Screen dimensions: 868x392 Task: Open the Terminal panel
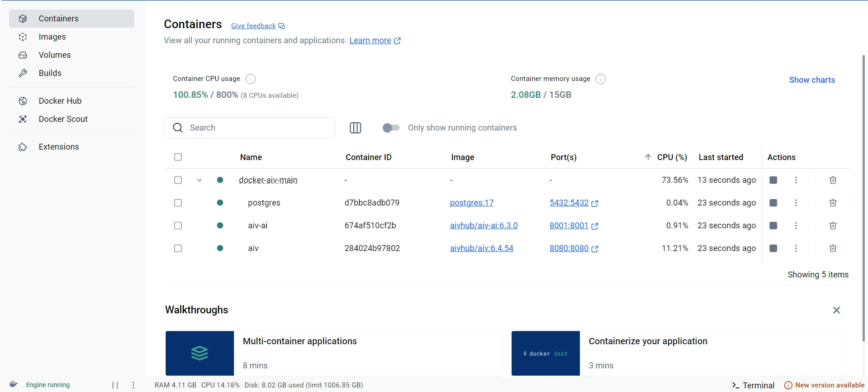pos(753,385)
